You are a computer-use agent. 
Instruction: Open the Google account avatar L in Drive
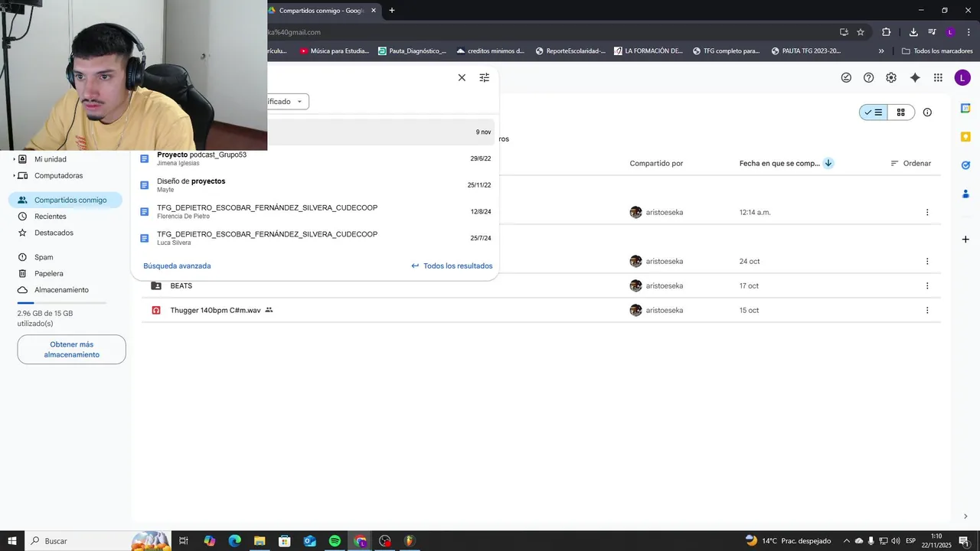click(962, 77)
